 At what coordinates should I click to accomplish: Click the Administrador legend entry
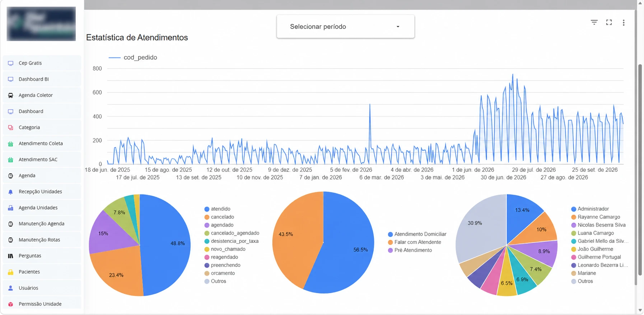click(590, 209)
